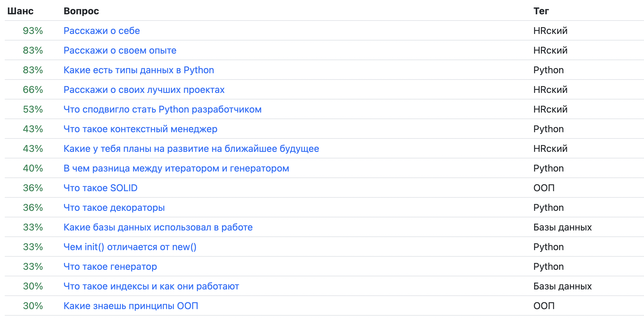
Task: Click the 'Вопрос' column header
Action: [81, 11]
